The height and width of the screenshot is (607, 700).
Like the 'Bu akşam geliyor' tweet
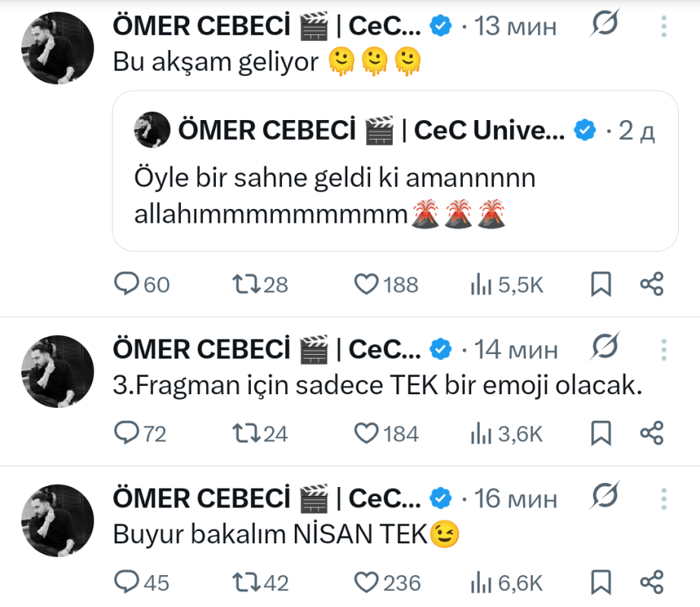click(367, 285)
